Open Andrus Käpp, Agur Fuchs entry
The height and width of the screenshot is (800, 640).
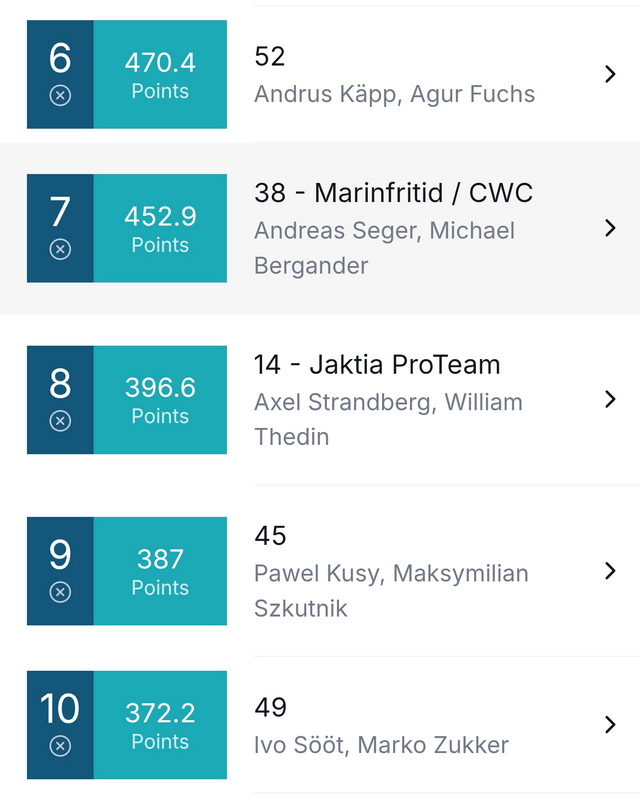[x=395, y=94]
